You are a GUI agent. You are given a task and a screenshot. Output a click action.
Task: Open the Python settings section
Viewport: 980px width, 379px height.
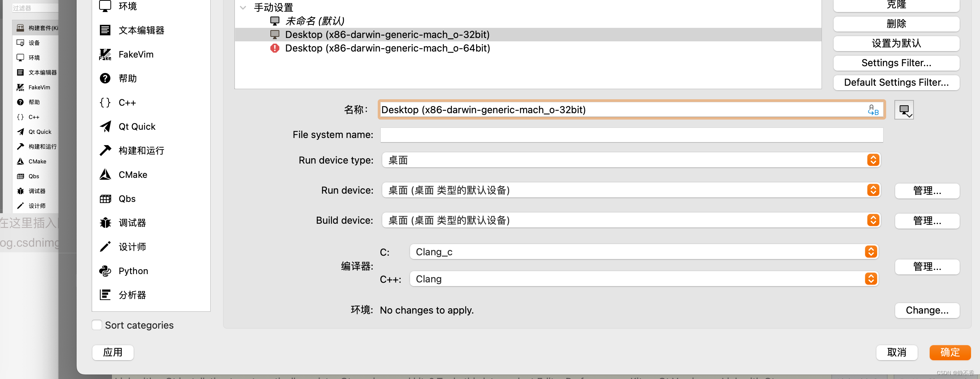click(133, 270)
